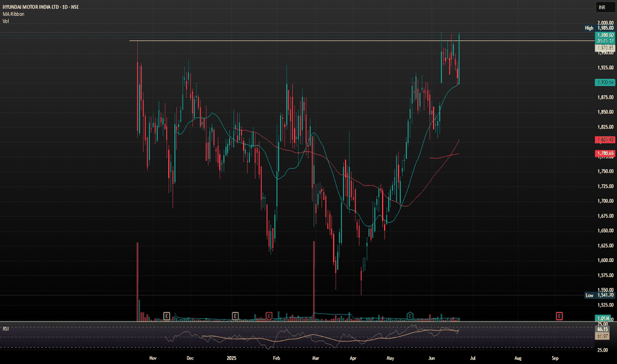Click the Mar label on time axis
The image size is (617, 364).
click(316, 358)
